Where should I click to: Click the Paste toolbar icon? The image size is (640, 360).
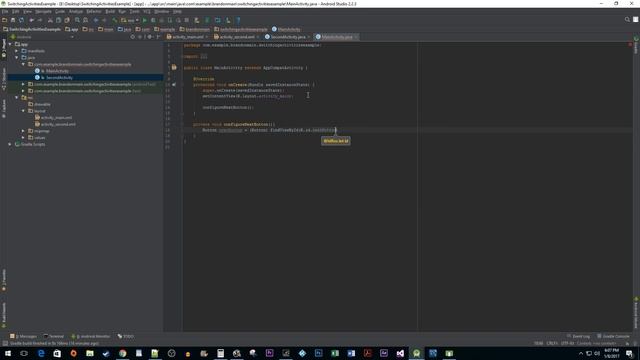click(x=67, y=20)
